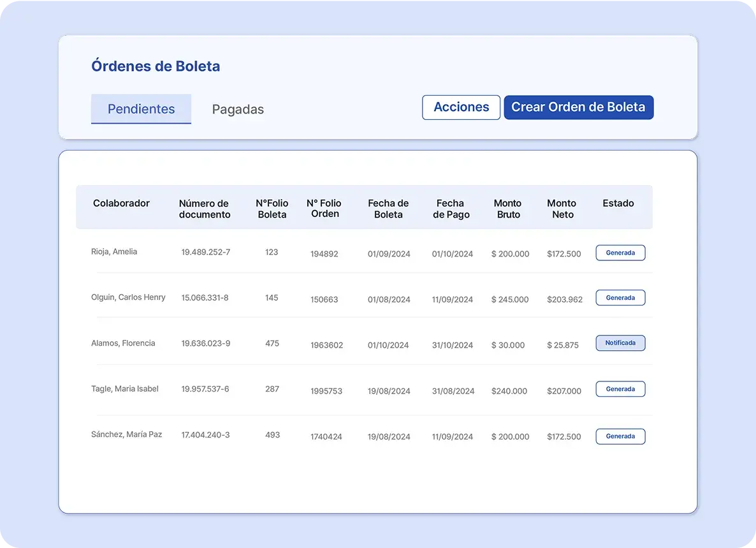Switch to the Pendientes tab
The width and height of the screenshot is (756, 548).
(x=141, y=109)
